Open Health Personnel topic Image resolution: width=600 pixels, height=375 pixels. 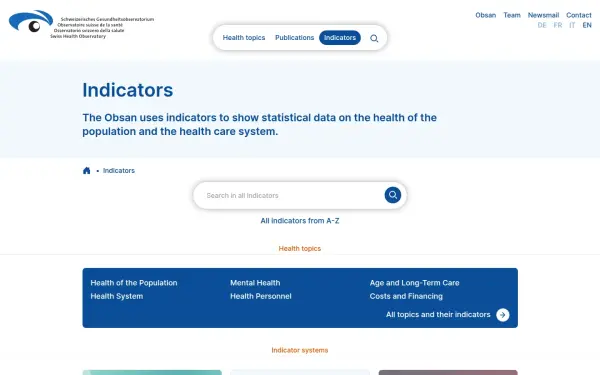tap(261, 296)
